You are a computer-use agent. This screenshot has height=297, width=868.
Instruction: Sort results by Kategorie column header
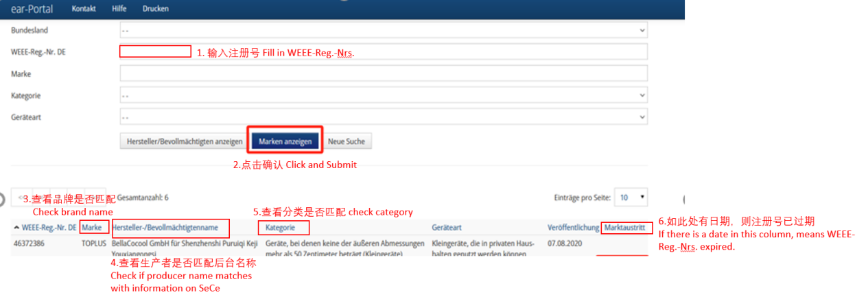[283, 228]
